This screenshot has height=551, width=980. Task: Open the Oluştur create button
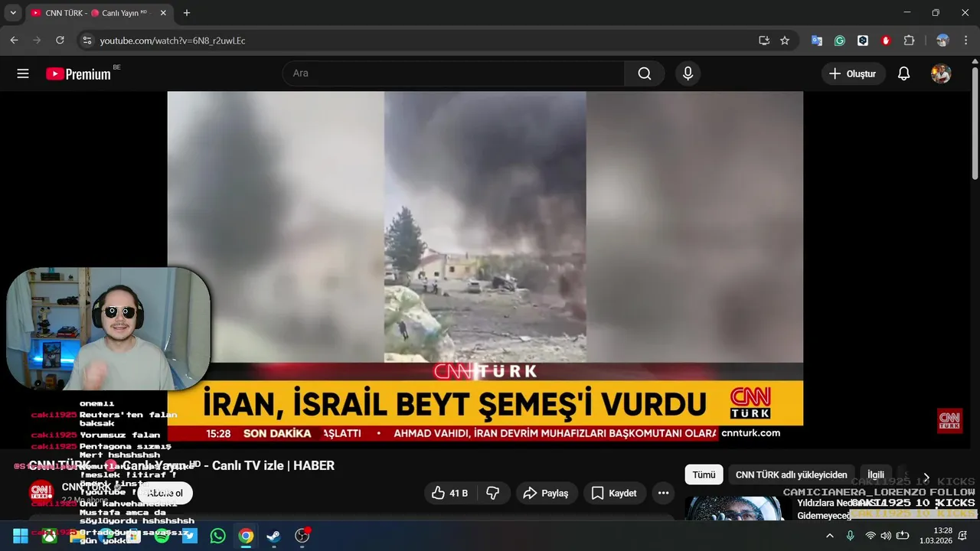[853, 73]
